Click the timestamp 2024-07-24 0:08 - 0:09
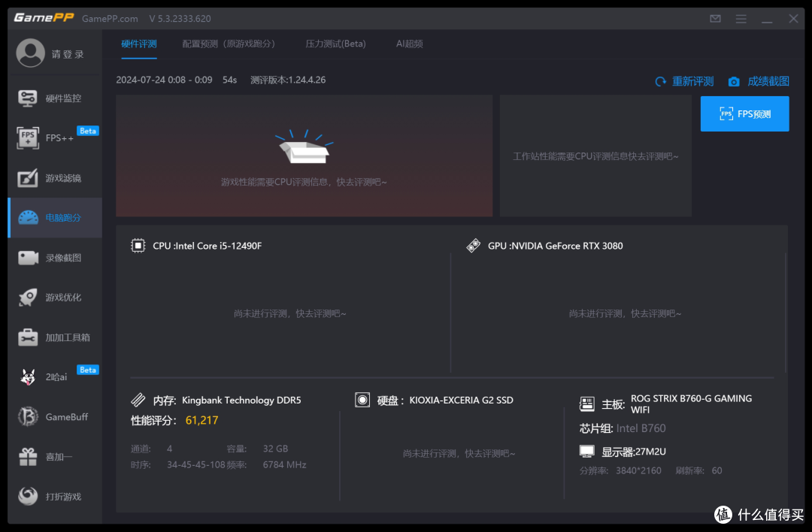 tap(164, 80)
